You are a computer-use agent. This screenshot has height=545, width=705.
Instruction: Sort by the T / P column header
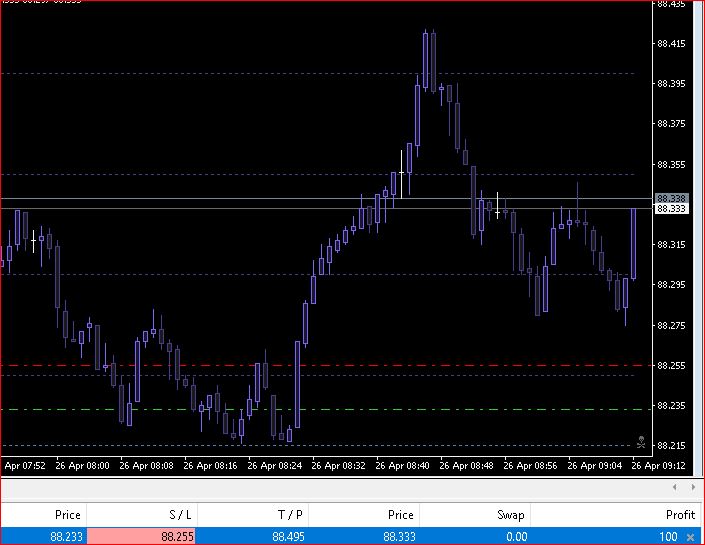click(290, 515)
